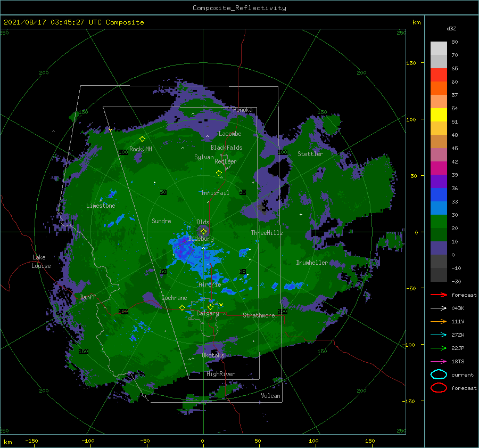
Task: Click the royal blue 36-33 dBZ band
Action: (x=439, y=195)
